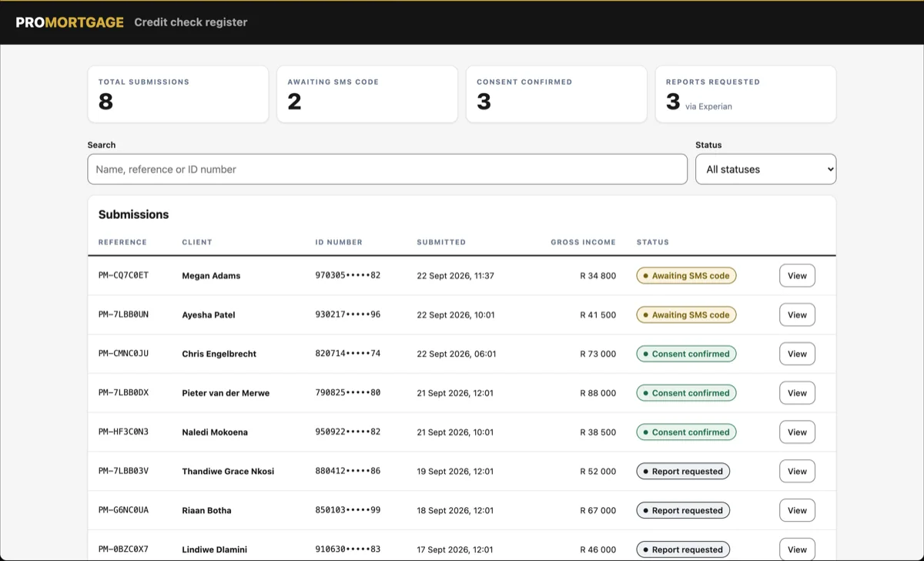This screenshot has height=561, width=924.
Task: View Ayesha Patel submission
Action: 797,314
